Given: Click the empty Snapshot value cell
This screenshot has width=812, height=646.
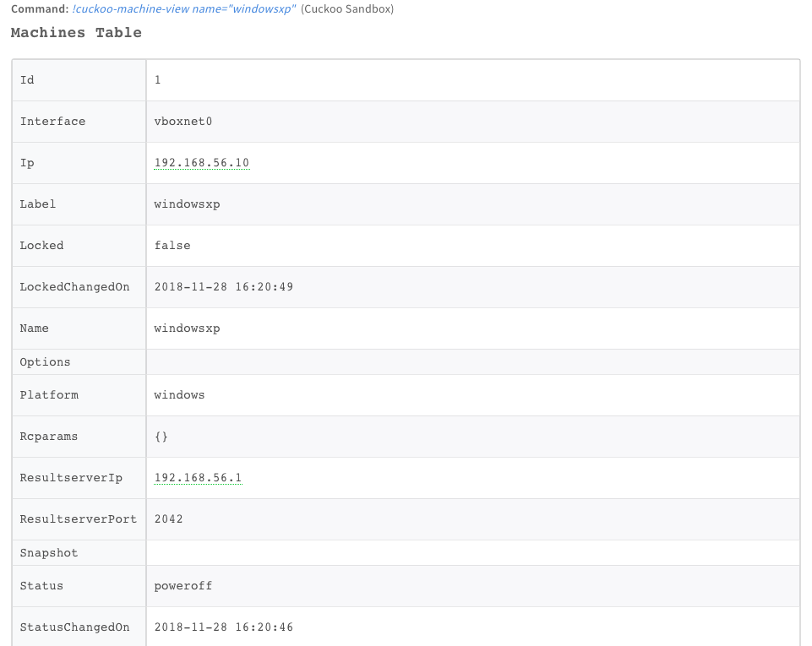Looking at the screenshot, I should coord(472,553).
